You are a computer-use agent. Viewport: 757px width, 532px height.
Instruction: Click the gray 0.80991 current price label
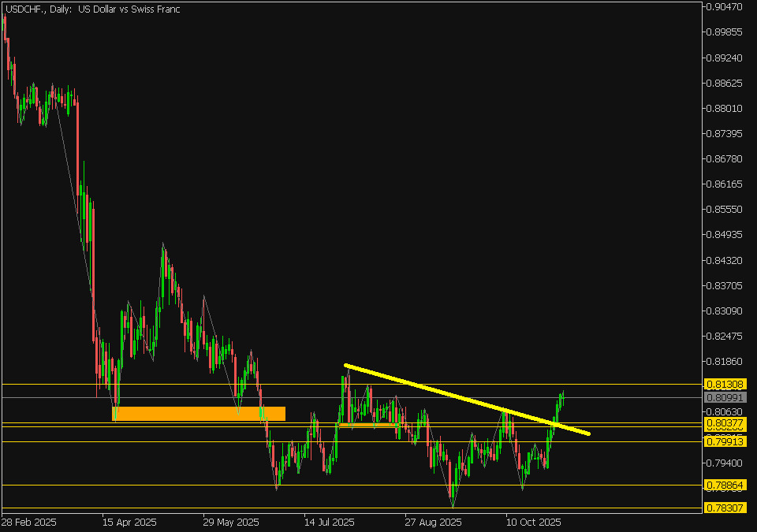(x=724, y=397)
